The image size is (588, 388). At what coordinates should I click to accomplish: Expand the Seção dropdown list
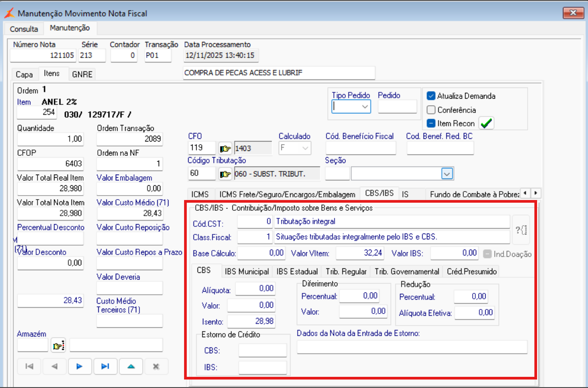tap(447, 174)
